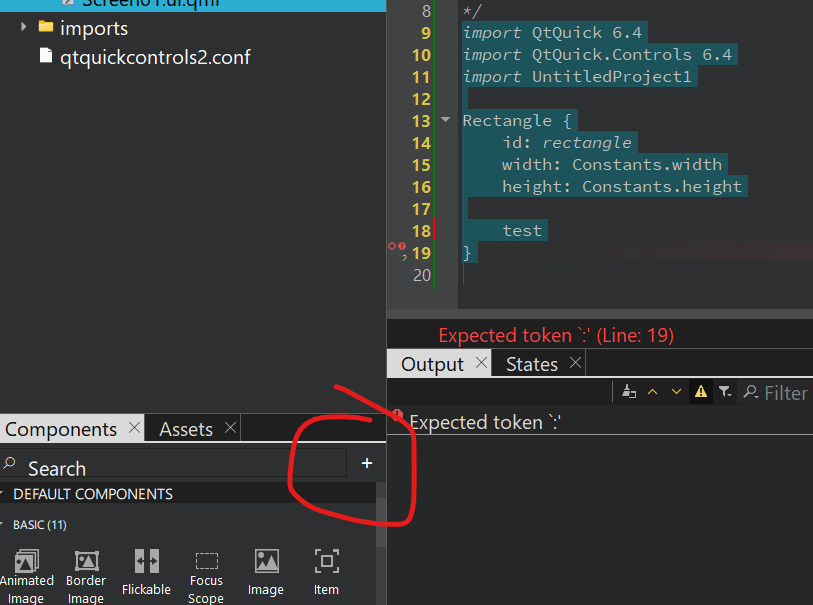813x605 pixels.
Task: Expand the imports folder
Action: [24, 27]
